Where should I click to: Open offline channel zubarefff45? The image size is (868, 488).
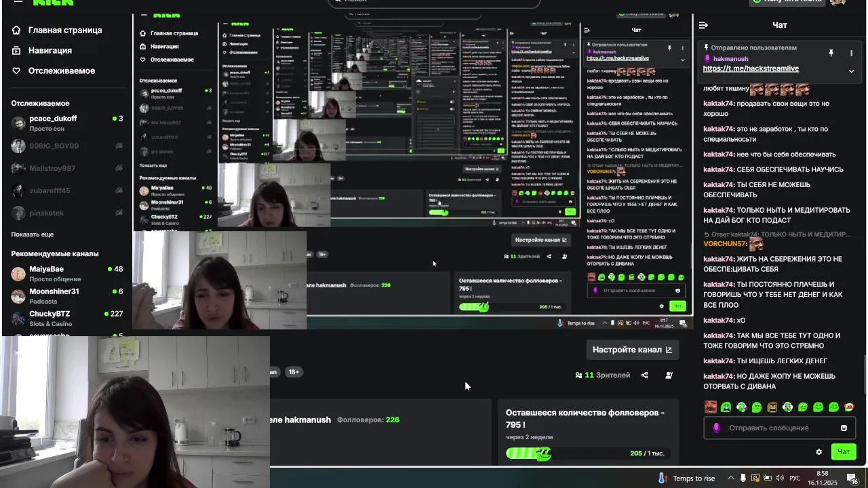[x=66, y=190]
